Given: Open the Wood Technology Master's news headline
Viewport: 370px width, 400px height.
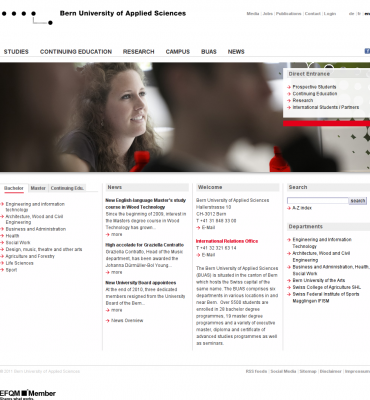Looking at the screenshot, I should [x=146, y=204].
